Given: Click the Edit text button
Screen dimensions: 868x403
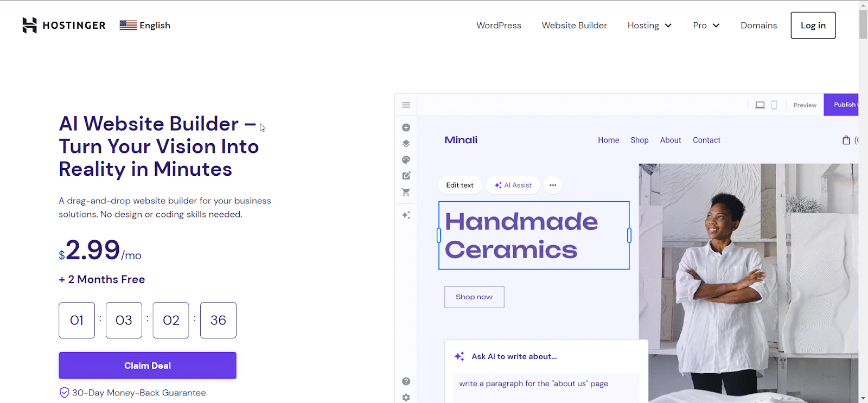Looking at the screenshot, I should coord(459,185).
